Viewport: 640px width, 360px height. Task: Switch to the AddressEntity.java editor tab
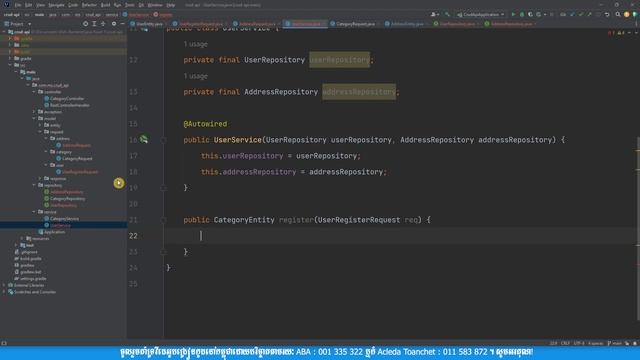[405, 24]
